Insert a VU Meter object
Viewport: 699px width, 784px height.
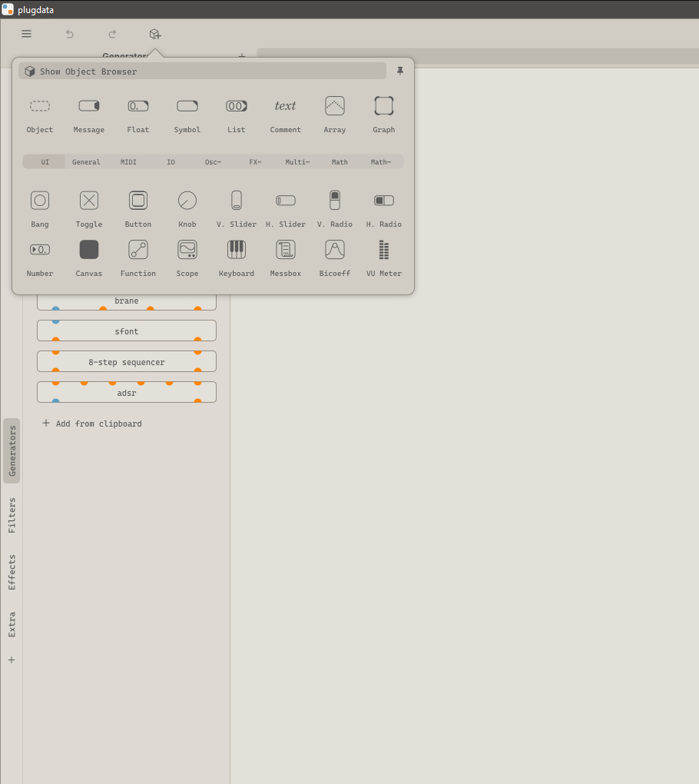[383, 251]
